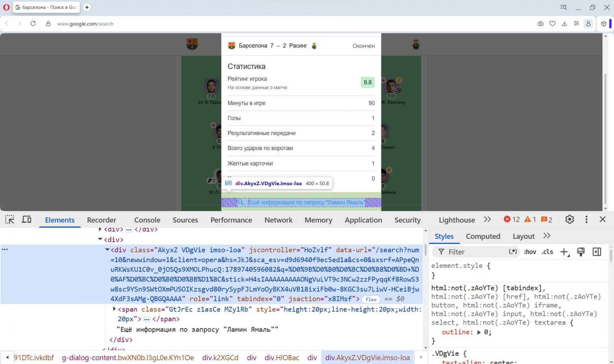Switch to the Computed styles tab
The height and width of the screenshot is (364, 614).
click(483, 236)
